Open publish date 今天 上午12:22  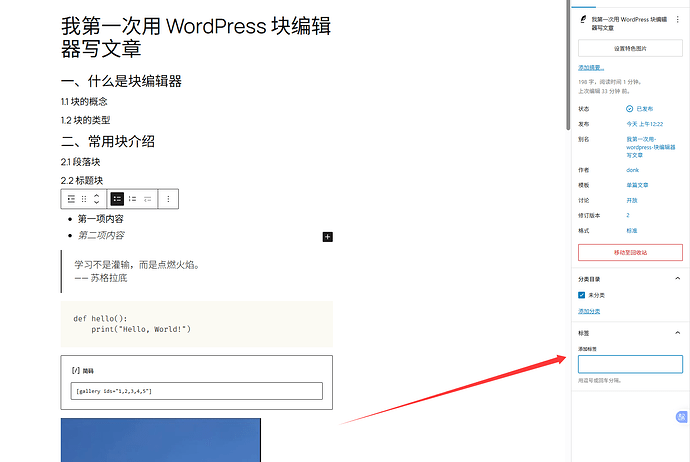pos(645,124)
